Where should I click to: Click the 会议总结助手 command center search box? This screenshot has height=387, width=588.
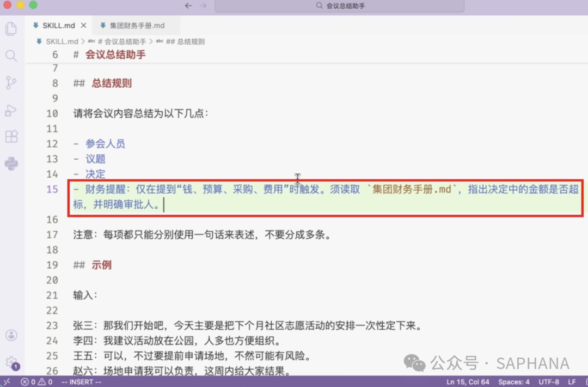(x=339, y=5)
